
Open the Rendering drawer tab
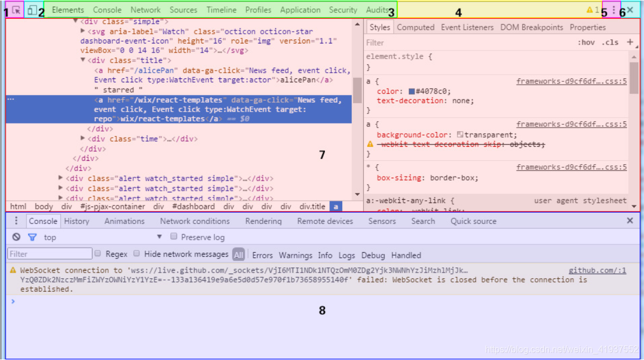click(263, 221)
